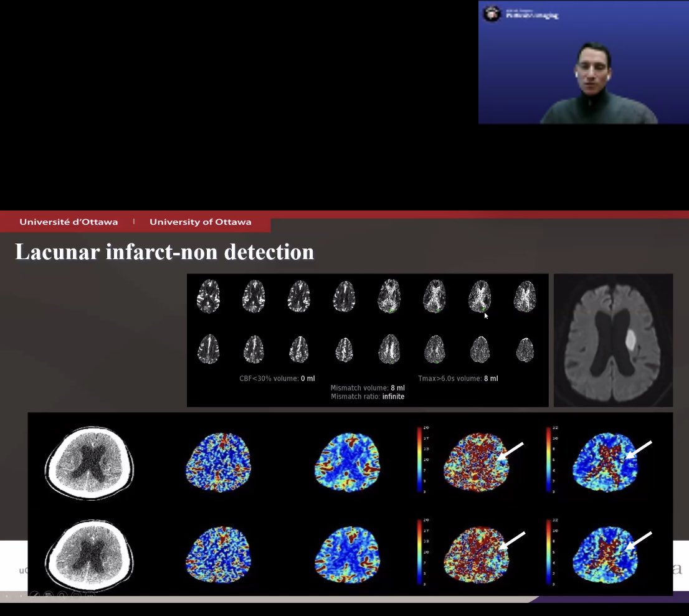Click the University of Ottawa banner text
The image size is (689, 616).
[199, 222]
